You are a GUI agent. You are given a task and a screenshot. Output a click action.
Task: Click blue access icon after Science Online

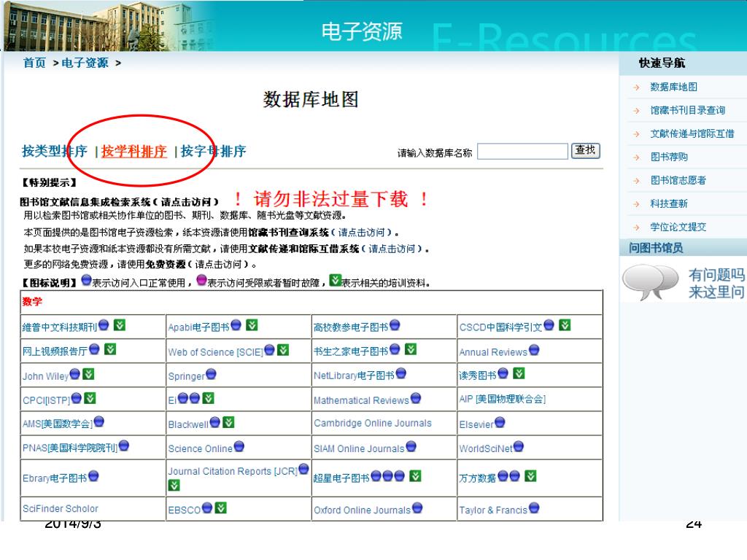point(239,447)
